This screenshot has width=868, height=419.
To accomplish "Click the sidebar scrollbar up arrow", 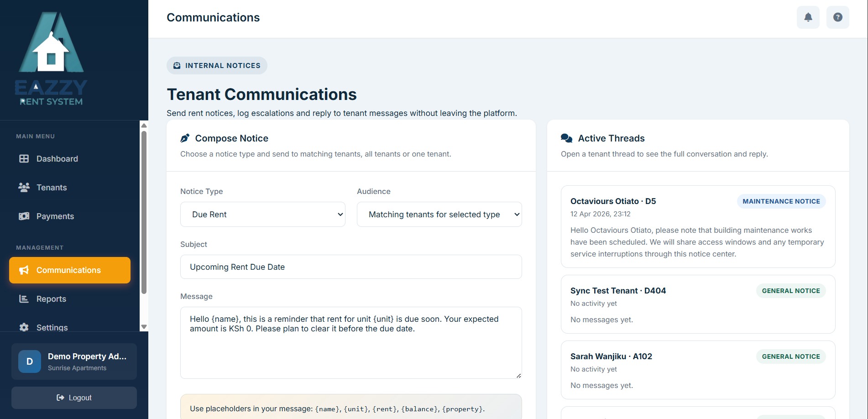I will click(x=144, y=126).
